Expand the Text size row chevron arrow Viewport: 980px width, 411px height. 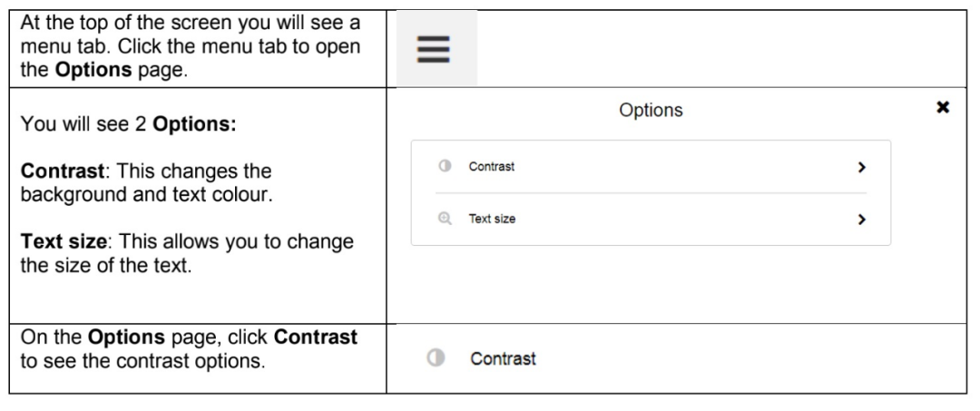862,220
